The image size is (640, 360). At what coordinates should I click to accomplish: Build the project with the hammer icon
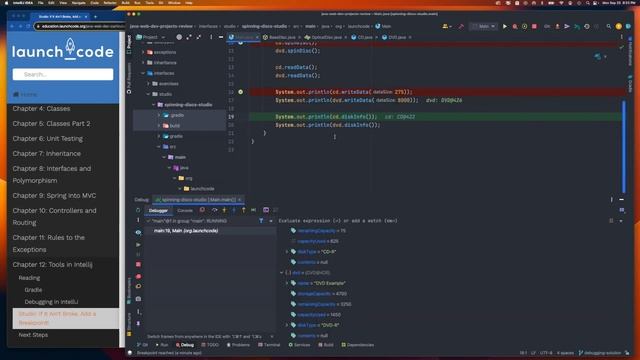pos(461,26)
